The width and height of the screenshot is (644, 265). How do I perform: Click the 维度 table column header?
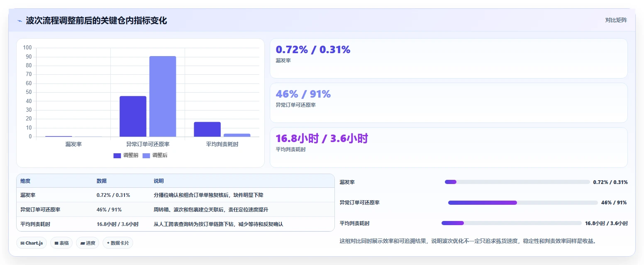25,181
